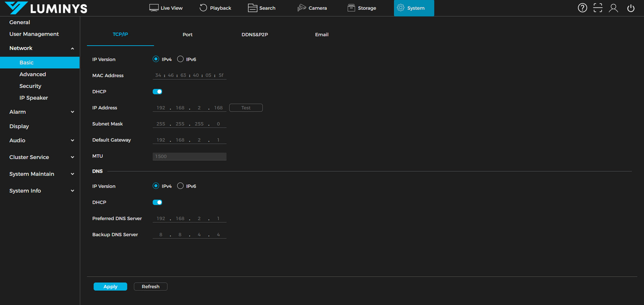The image size is (644, 305).
Task: Click the MTU input field
Action: [x=189, y=156]
